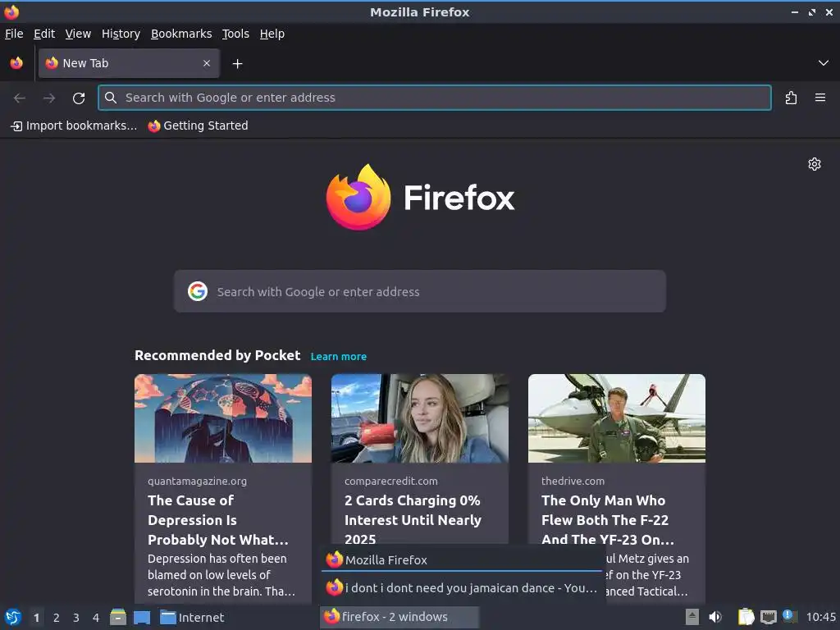This screenshot has width=840, height=630.
Task: Open the depression article umbrella thumbnail
Action: [223, 418]
